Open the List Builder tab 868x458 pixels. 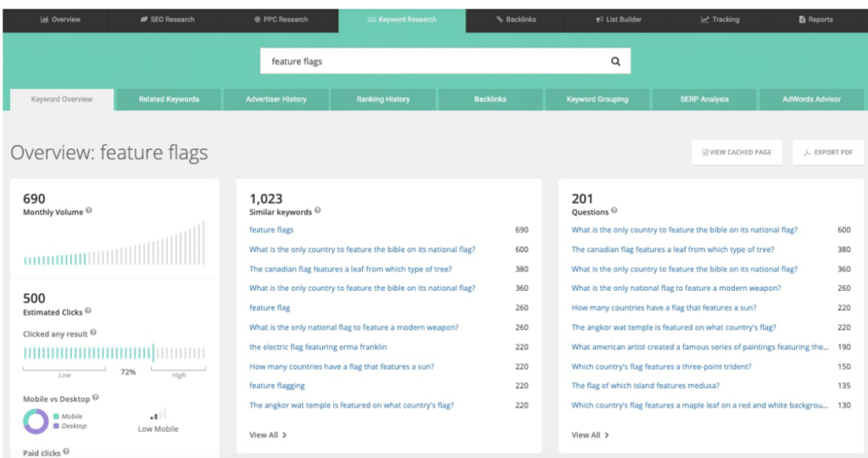pyautogui.click(x=618, y=20)
